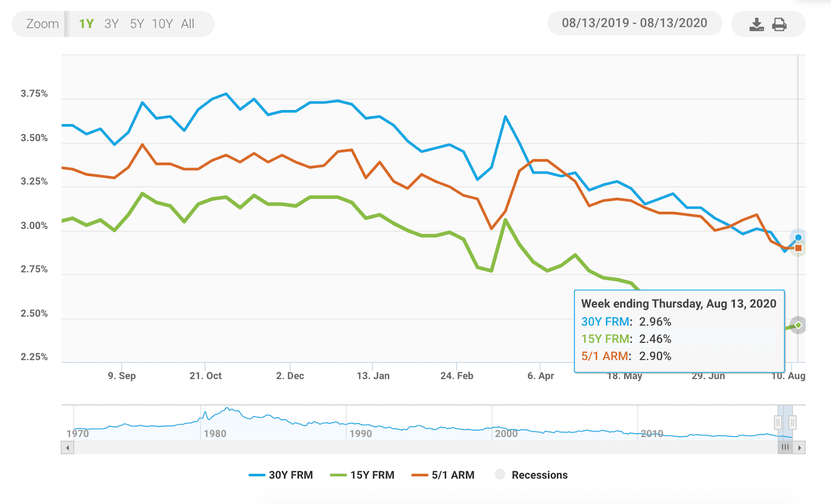Click the download chart icon
This screenshot has width=831, height=504.
(756, 24)
